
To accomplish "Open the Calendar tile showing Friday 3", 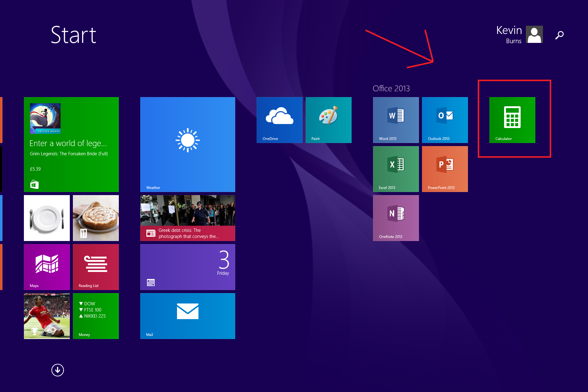I will click(187, 267).
